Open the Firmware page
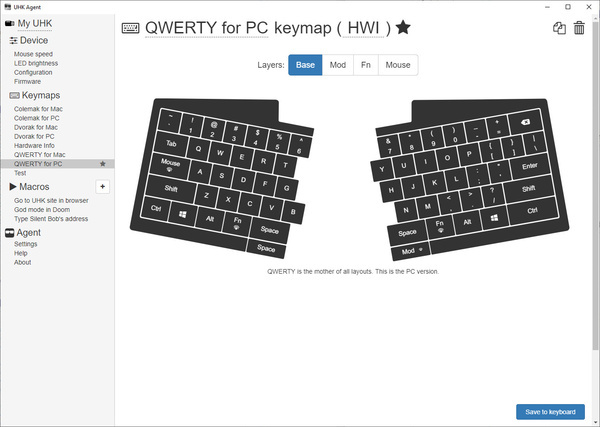The image size is (600, 427). 28,81
